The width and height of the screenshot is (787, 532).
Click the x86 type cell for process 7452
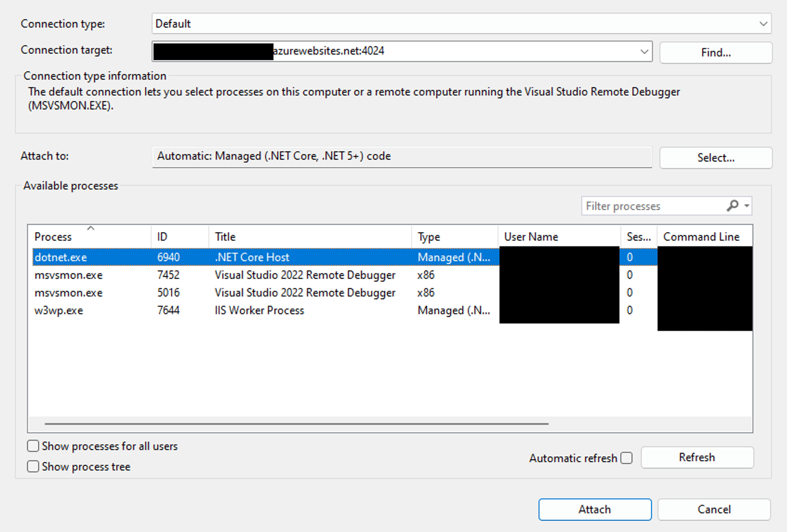(426, 275)
